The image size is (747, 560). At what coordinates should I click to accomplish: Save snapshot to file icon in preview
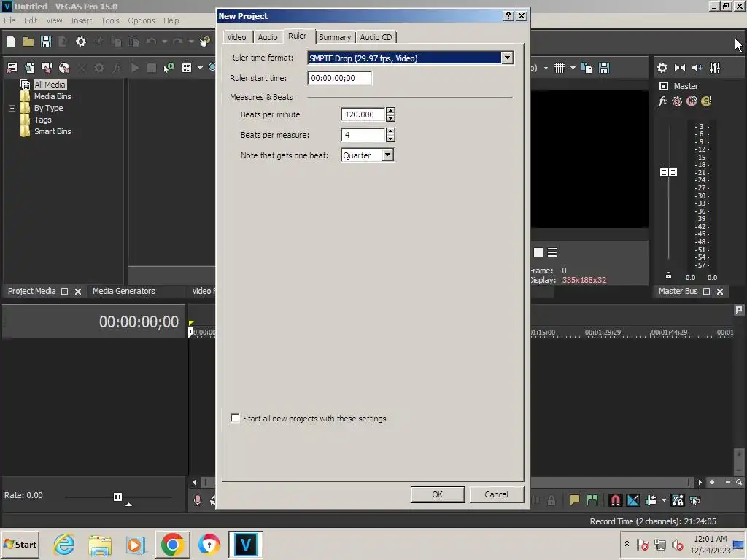(604, 68)
